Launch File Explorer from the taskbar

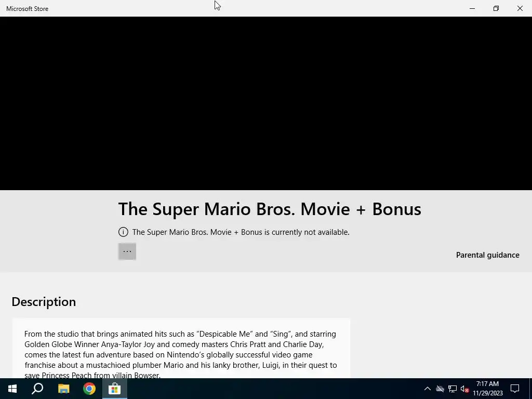pos(63,389)
